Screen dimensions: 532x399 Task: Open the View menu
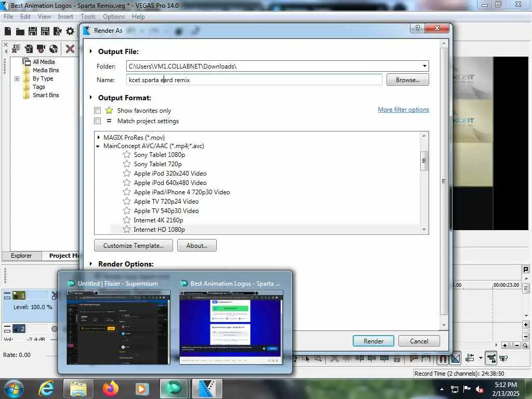pos(44,17)
